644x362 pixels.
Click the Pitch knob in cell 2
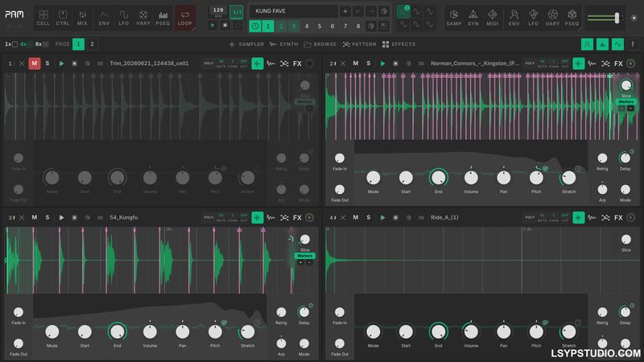point(536,178)
